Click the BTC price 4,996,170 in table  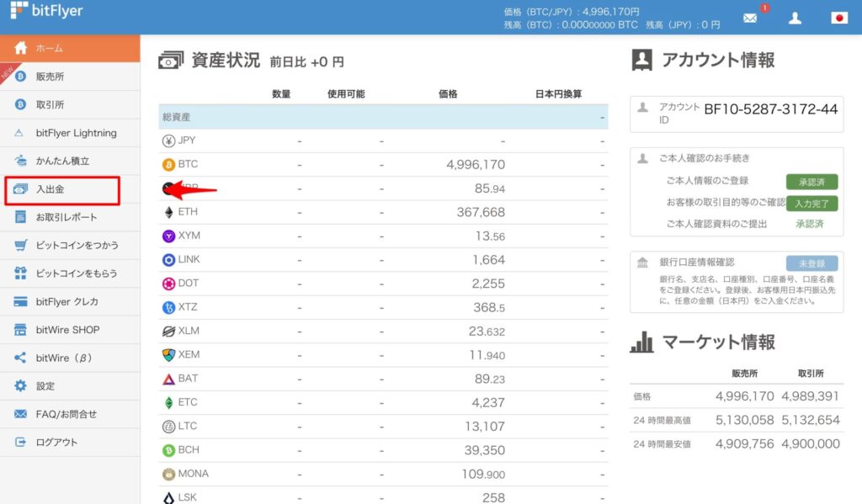(476, 164)
